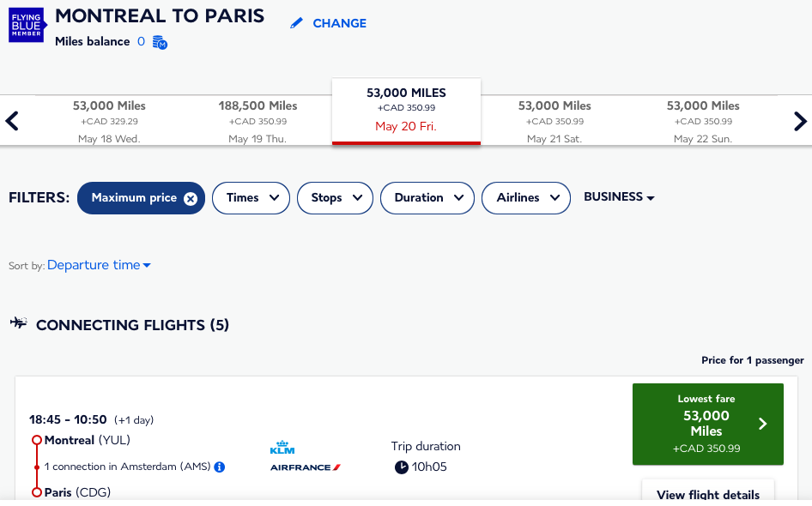The image size is (812, 506).
Task: Expand the Duration filter dropdown
Action: tap(427, 197)
